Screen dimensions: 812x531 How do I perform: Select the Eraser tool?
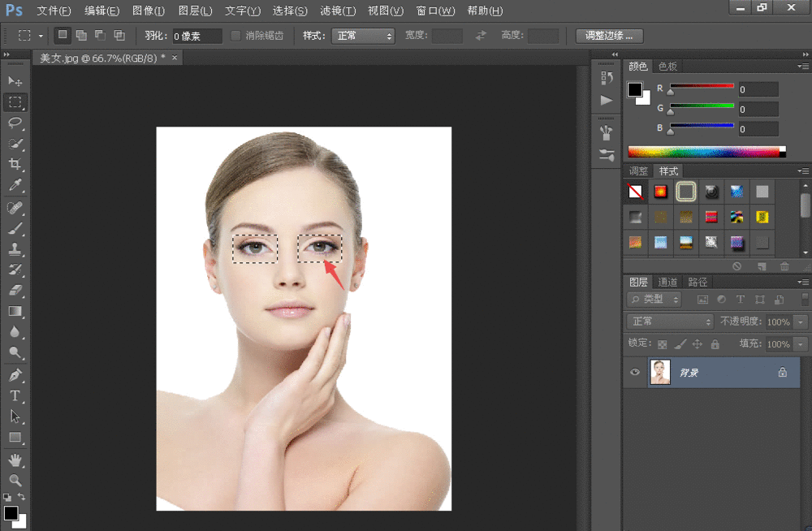click(15, 290)
